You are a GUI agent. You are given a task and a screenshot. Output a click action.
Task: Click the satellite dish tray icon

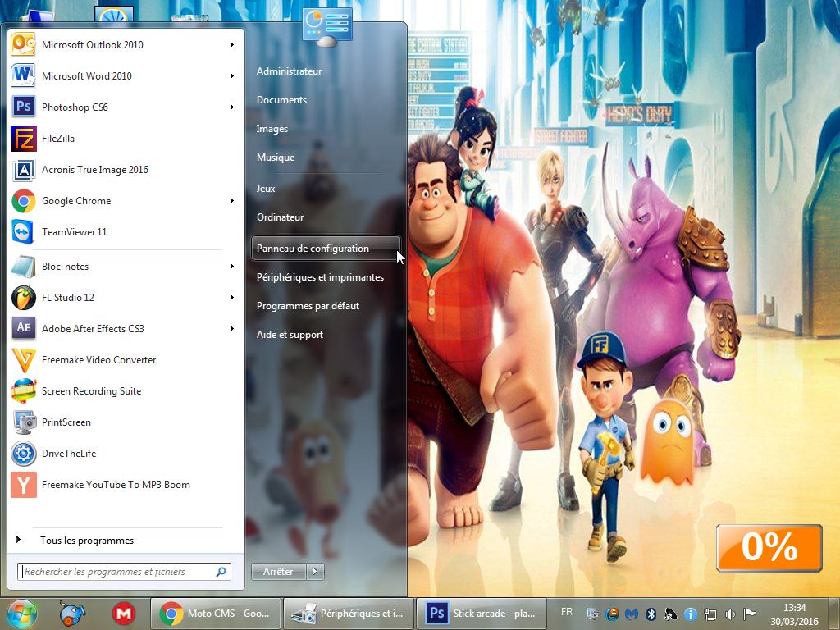(671, 614)
